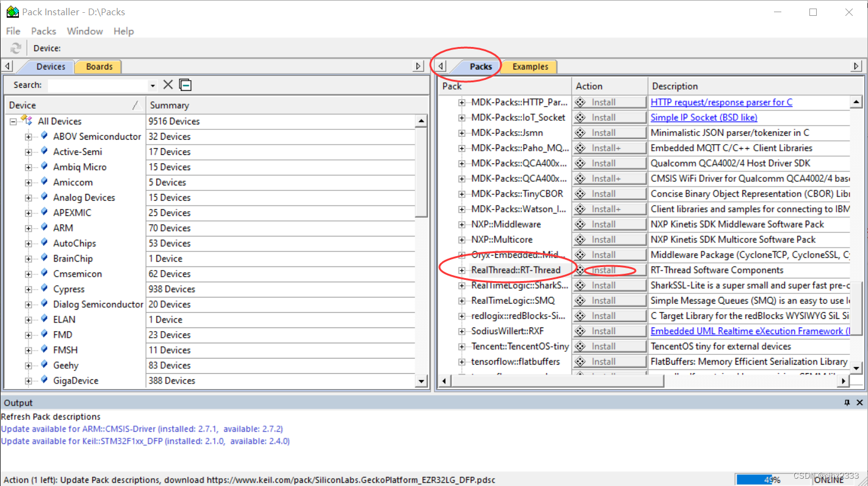Select the Cmsemicon vendor icon

[x=44, y=273]
